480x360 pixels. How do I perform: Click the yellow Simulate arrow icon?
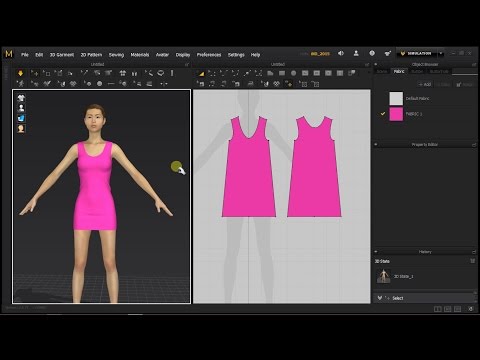click(x=20, y=73)
